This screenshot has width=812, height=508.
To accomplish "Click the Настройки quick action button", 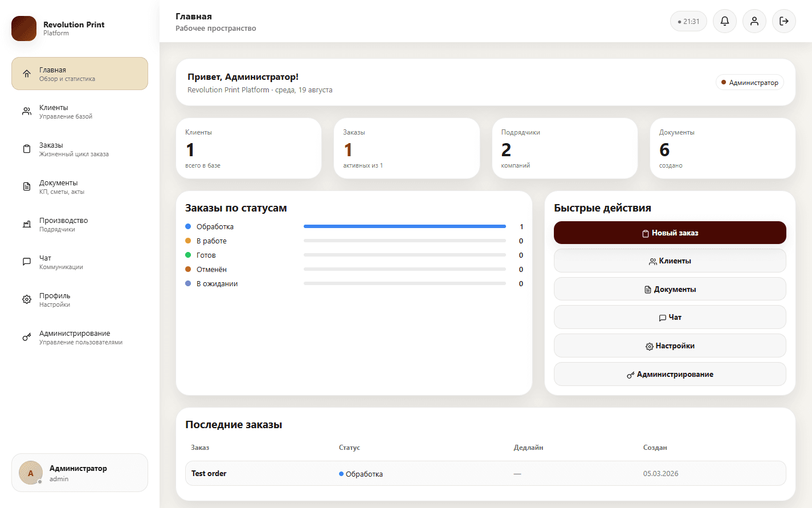I will tap(670, 346).
